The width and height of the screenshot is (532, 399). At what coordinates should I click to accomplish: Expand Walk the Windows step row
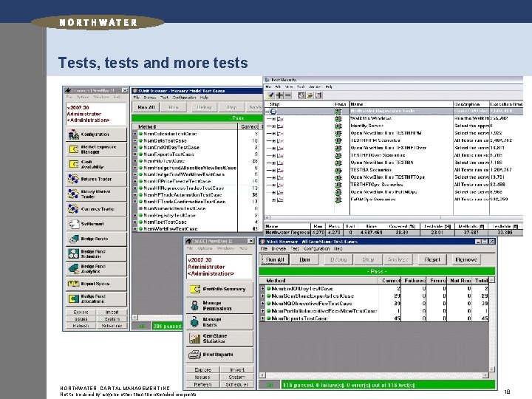(273, 119)
